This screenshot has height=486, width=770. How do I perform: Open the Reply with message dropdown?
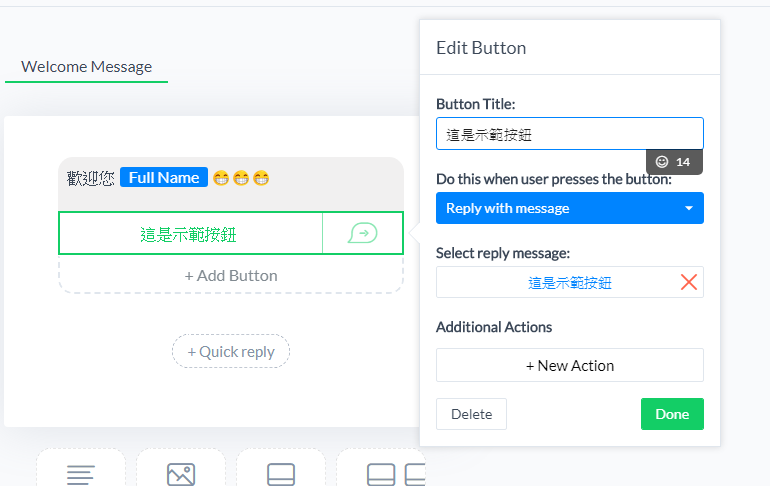pos(570,208)
